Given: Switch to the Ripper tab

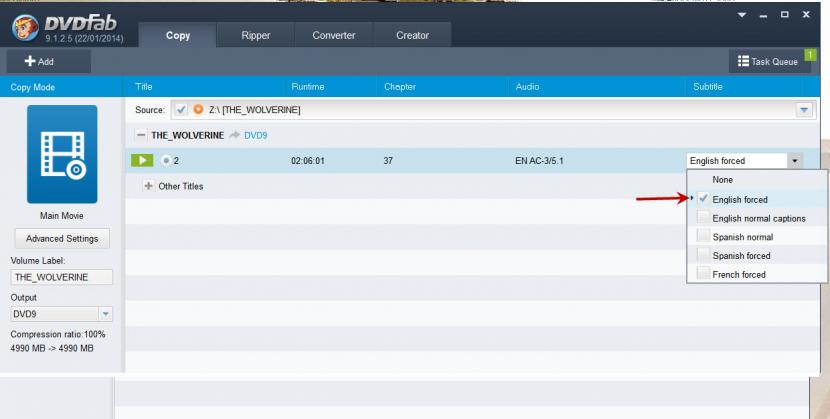Looking at the screenshot, I should coord(256,35).
